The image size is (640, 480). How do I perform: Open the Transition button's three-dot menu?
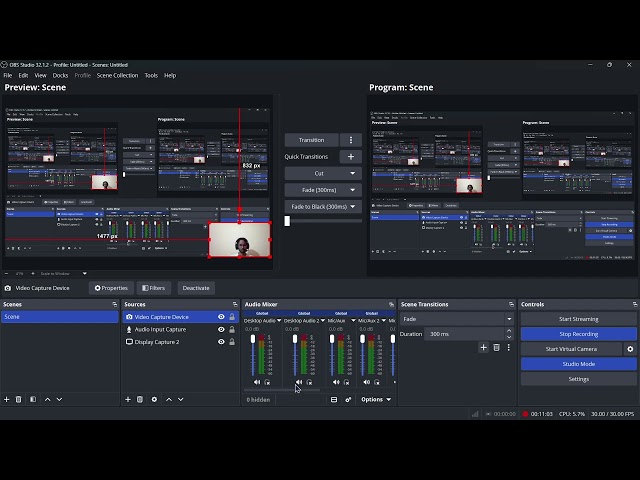(x=351, y=140)
